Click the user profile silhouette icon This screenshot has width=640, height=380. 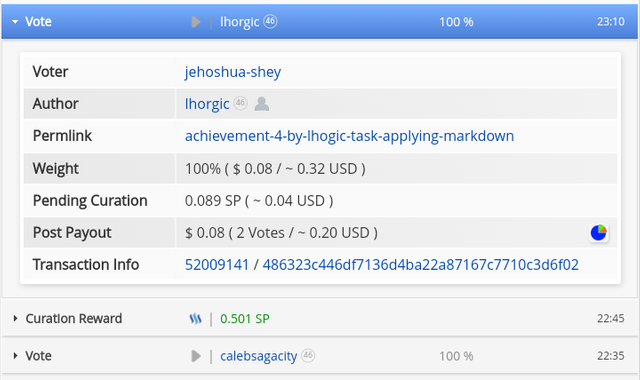262,104
